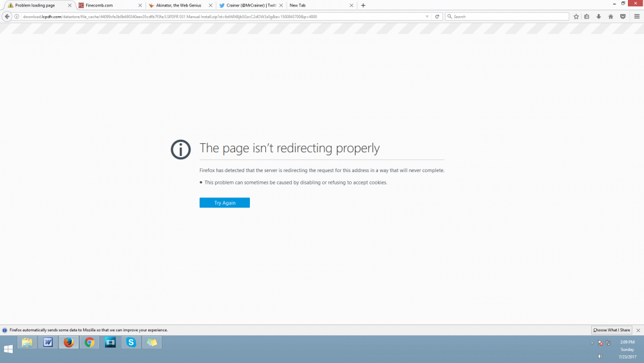Show hidden system tray icons
Image resolution: width=644 pixels, height=363 pixels.
pos(592,343)
